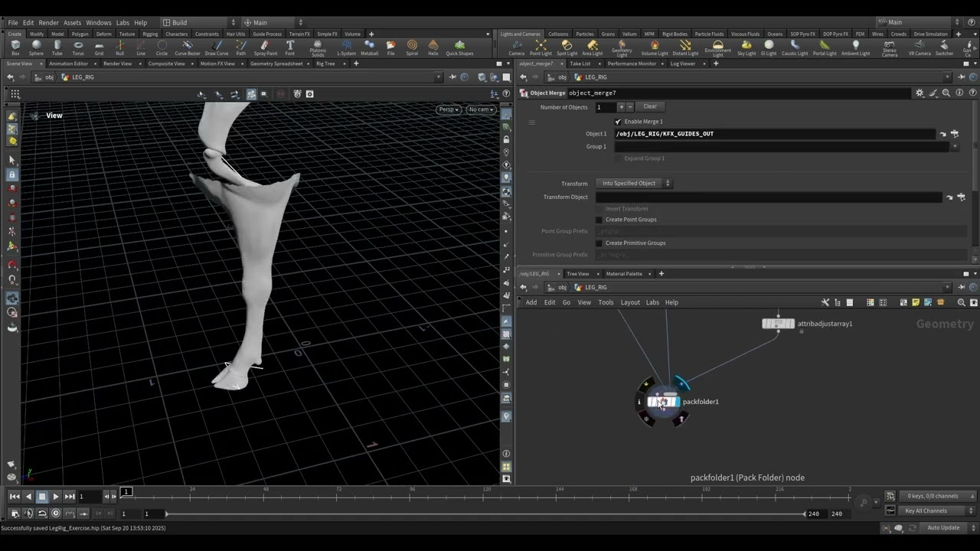Choose the L-System shelf tool
Screen dimensions: 980x551
tap(346, 47)
